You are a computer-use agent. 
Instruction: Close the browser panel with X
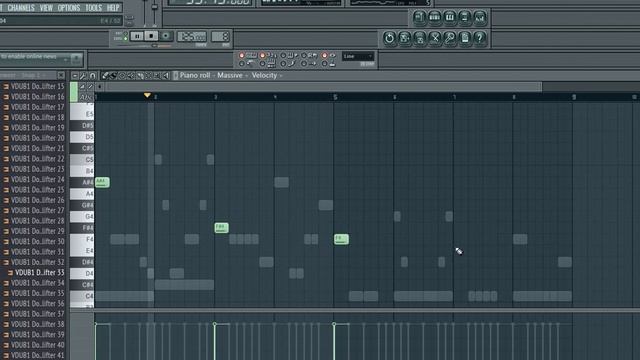(61, 76)
